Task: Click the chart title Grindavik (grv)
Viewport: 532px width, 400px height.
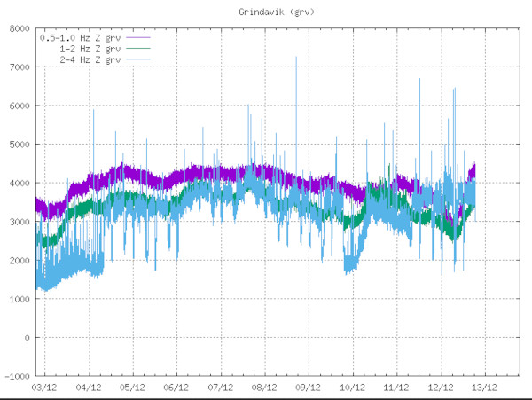Action: (x=274, y=12)
